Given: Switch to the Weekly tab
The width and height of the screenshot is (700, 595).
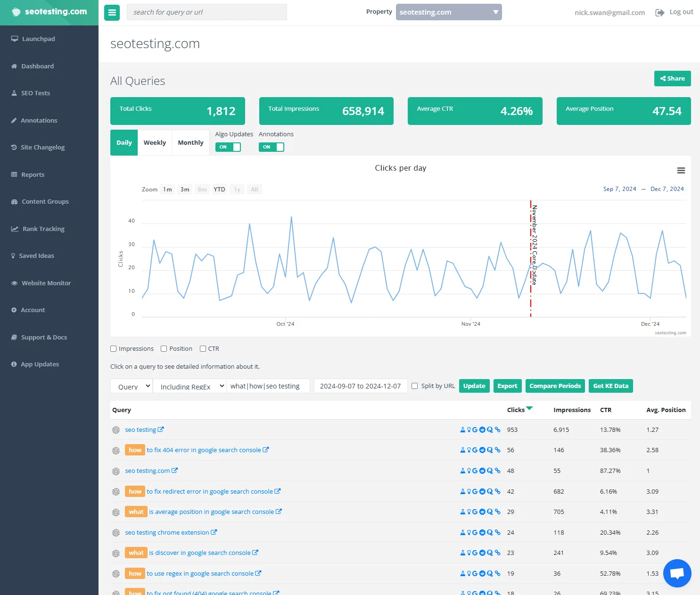Looking at the screenshot, I should (155, 143).
